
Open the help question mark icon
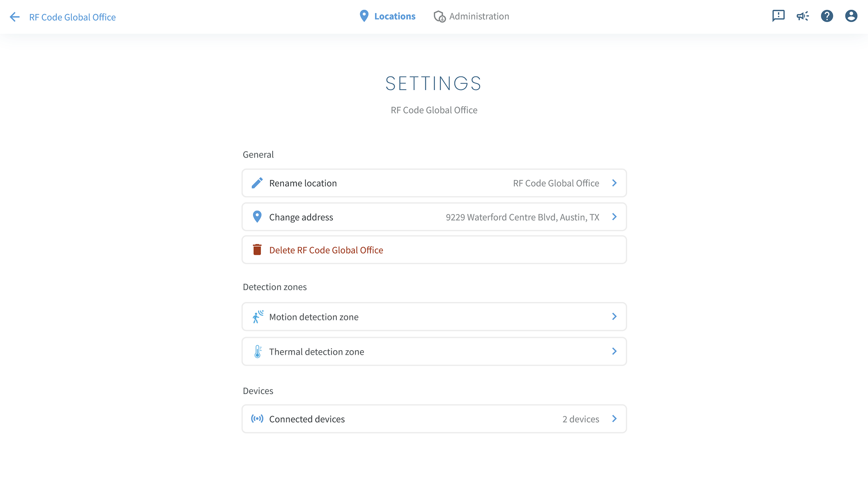click(827, 16)
